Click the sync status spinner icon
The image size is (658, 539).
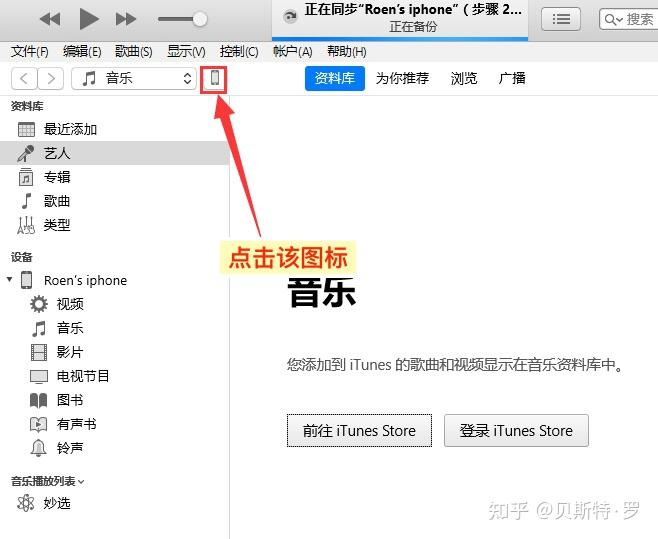tap(290, 17)
